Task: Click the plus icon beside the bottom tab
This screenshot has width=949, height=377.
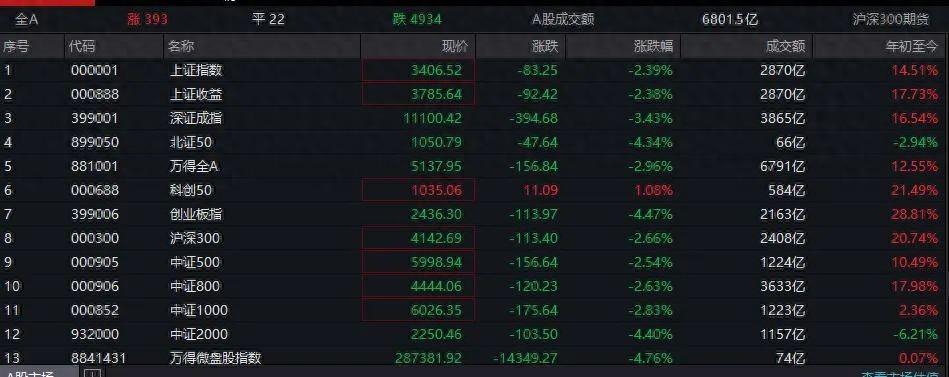Action: click(91, 373)
